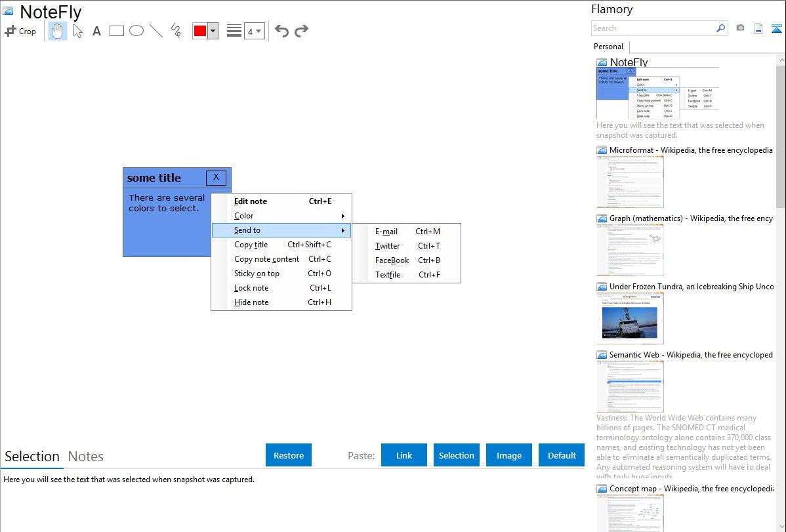Viewport: 786px width, 532px height.
Task: Select the freehand scribble tool
Action: (176, 31)
